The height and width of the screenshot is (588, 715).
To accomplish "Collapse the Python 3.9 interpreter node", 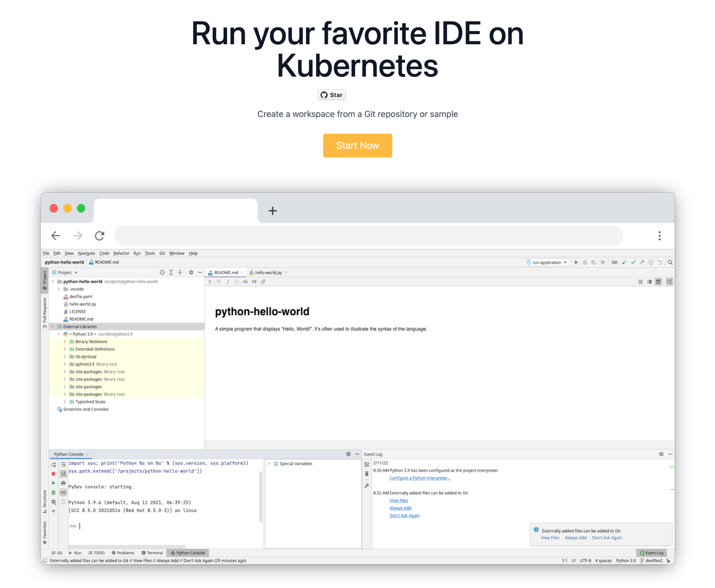I will (59, 334).
